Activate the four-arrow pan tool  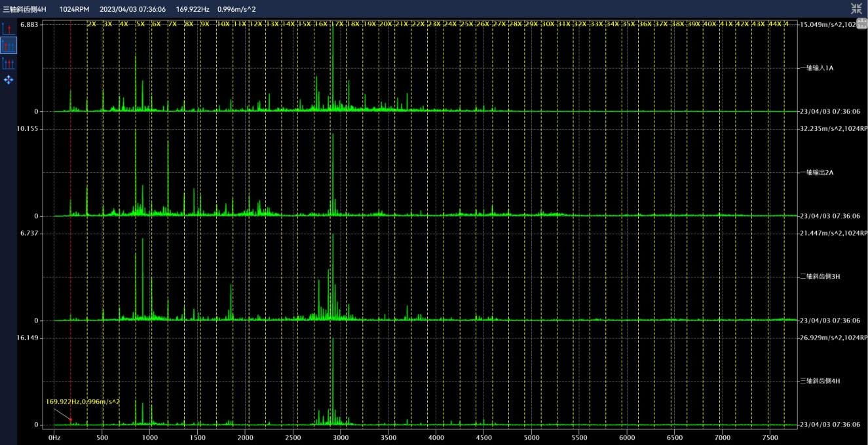click(9, 80)
